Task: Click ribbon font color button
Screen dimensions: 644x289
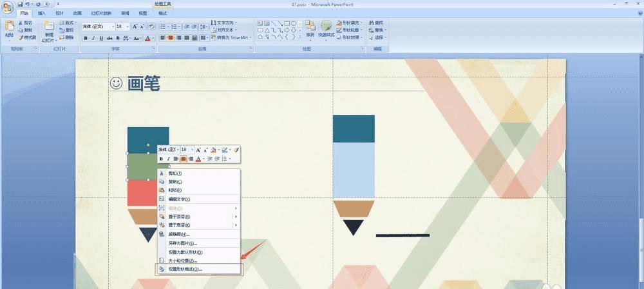Action: click(x=148, y=38)
